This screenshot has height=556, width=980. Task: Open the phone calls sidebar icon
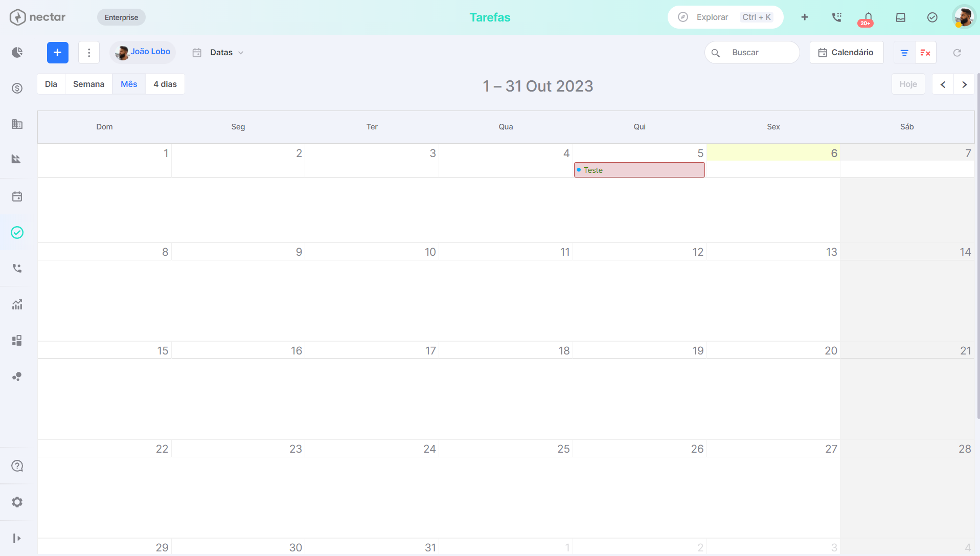click(17, 268)
